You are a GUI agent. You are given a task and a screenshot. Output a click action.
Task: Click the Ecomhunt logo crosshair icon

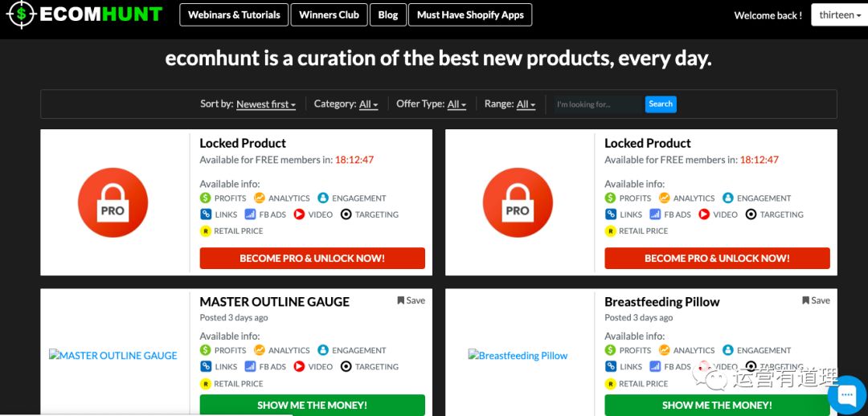[x=20, y=14]
